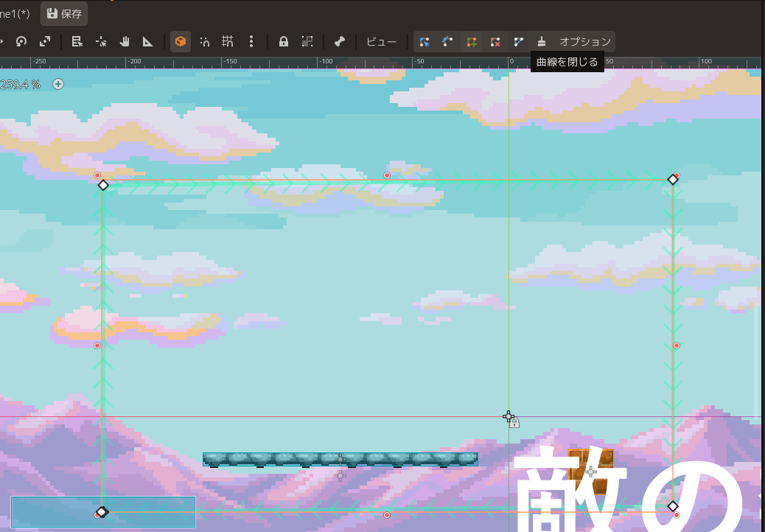The width and height of the screenshot is (765, 532).
Task: Activate the list-select cursor tool
Action: pyautogui.click(x=77, y=41)
